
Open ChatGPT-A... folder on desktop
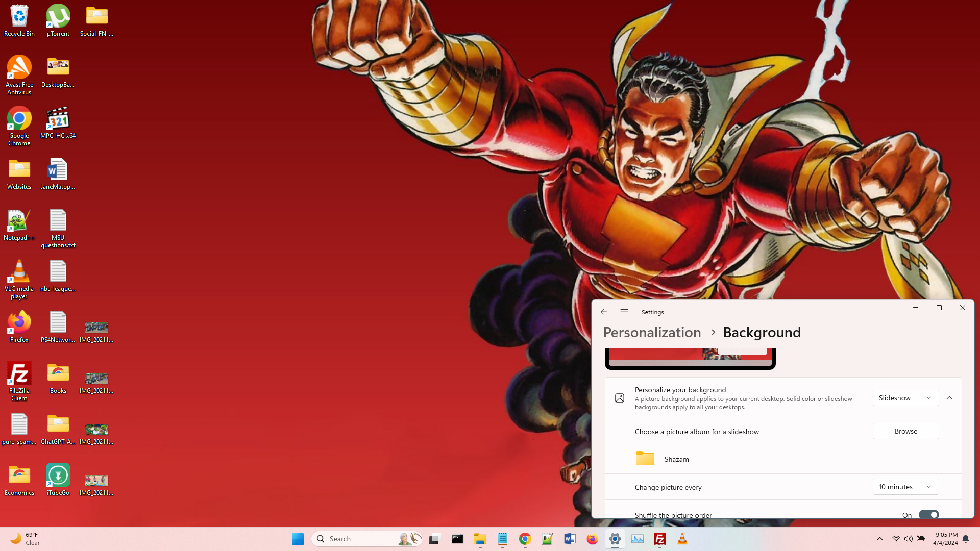(x=58, y=429)
